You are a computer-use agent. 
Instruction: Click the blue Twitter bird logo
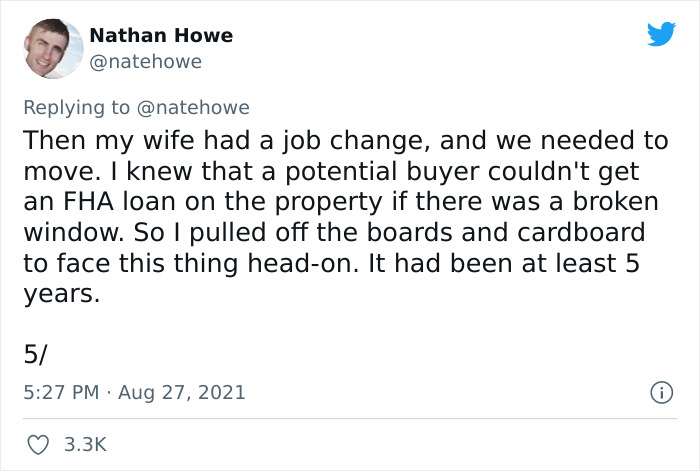click(x=661, y=34)
